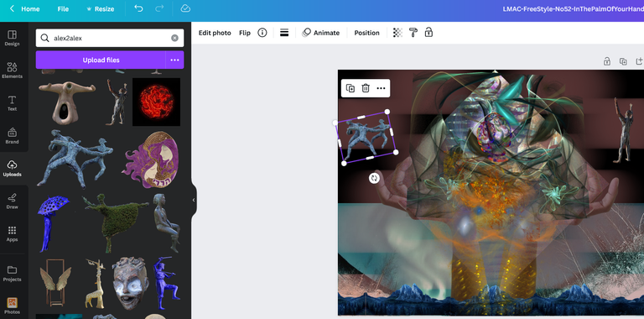
Task: Clear the alex2alex search text
Action: click(174, 39)
